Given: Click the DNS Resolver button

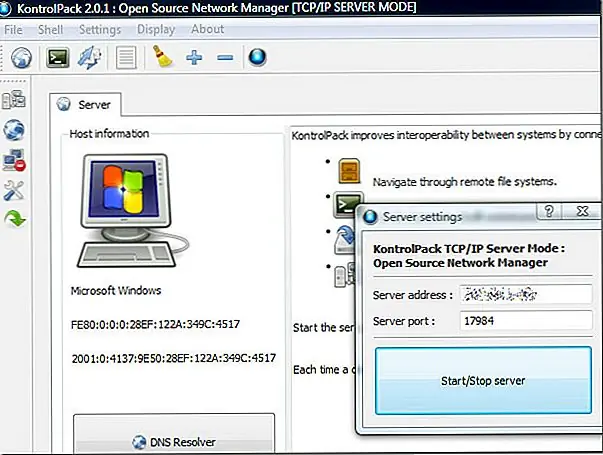Looking at the screenshot, I should pyautogui.click(x=173, y=441).
